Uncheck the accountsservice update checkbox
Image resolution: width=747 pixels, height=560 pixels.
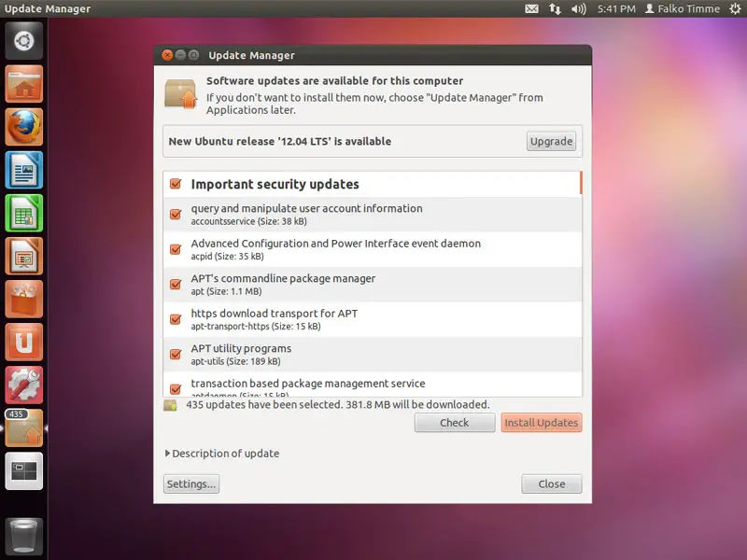click(x=176, y=215)
